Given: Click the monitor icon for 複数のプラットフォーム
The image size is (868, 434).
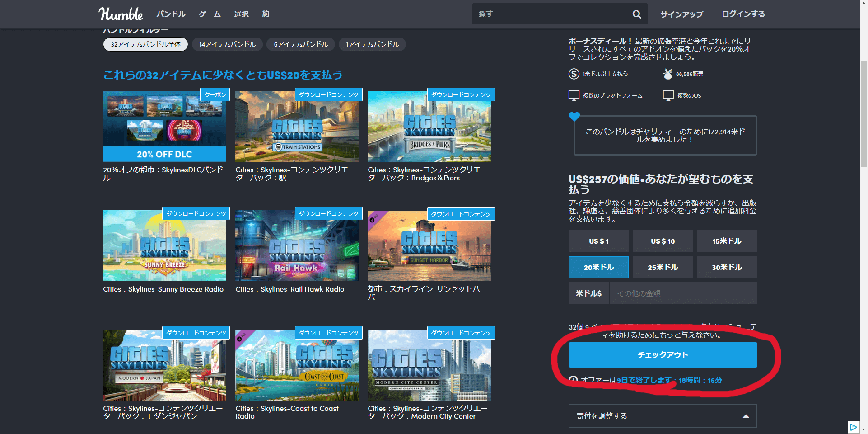Looking at the screenshot, I should pos(574,95).
